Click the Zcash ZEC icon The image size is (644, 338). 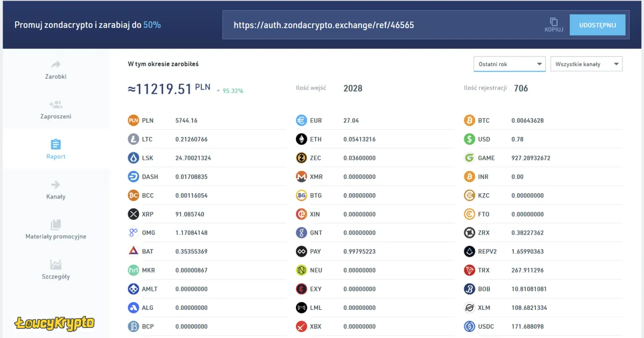point(301,158)
